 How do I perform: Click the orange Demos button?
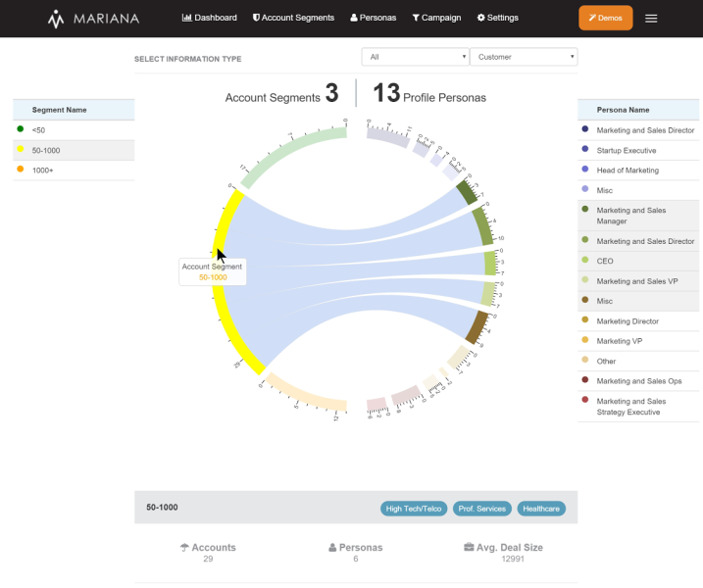(x=605, y=18)
